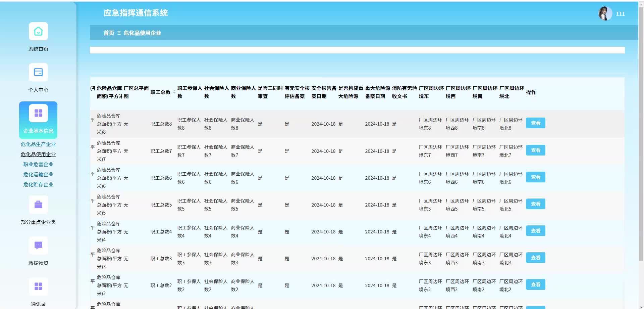
Task: Click the 厂区周边环境东 column header
Action: [431, 92]
